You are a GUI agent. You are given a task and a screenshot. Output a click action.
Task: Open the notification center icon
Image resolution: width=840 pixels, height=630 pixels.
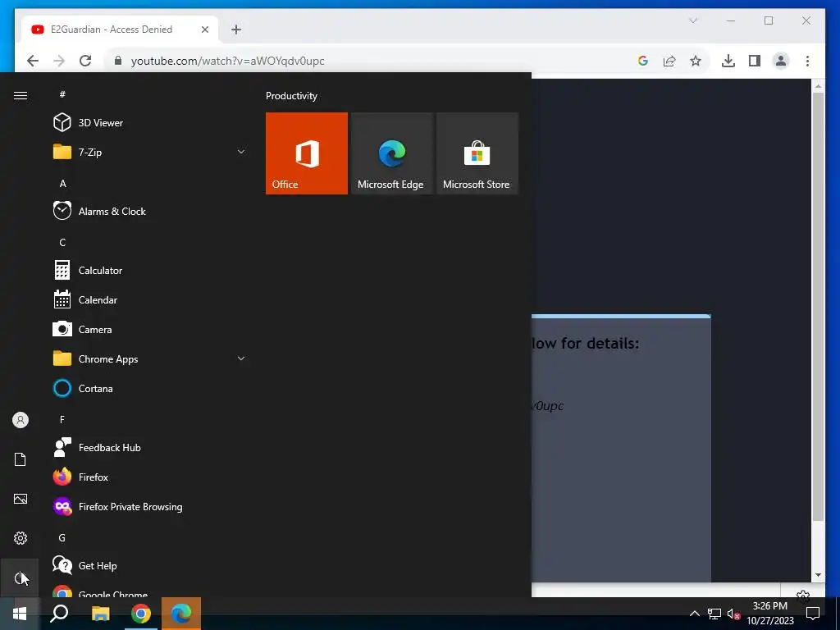click(x=813, y=614)
